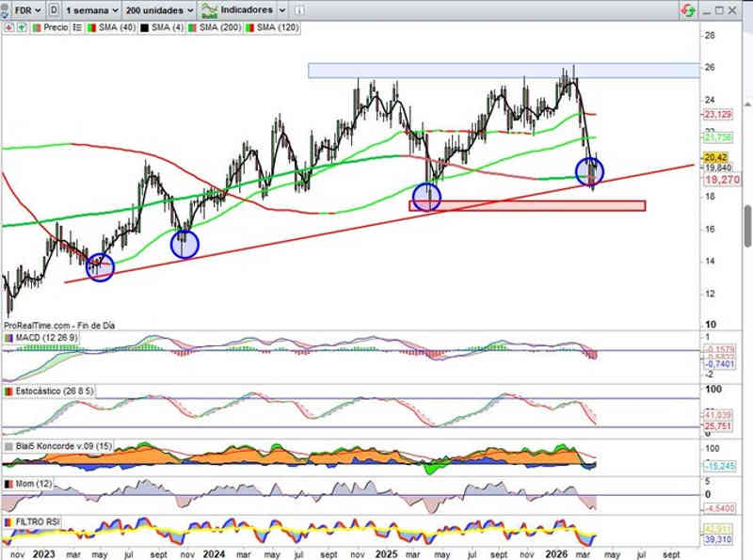Click the search icon left of FDR
The image size is (753, 560).
pyautogui.click(x=6, y=10)
